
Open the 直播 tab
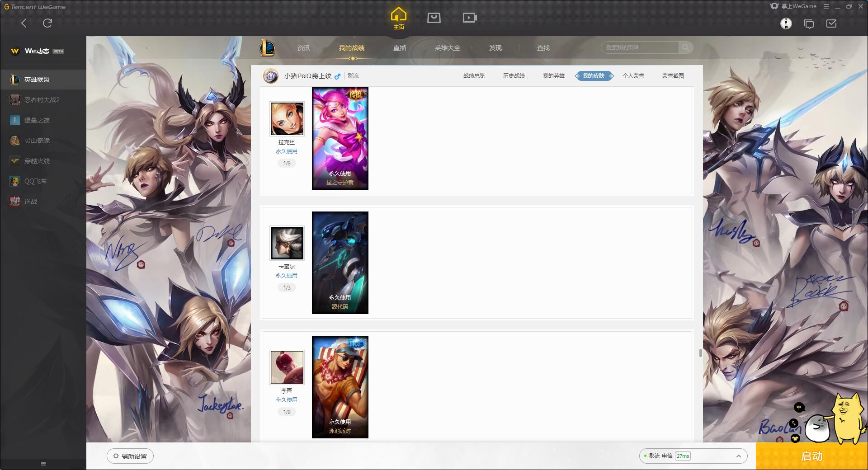(x=400, y=48)
